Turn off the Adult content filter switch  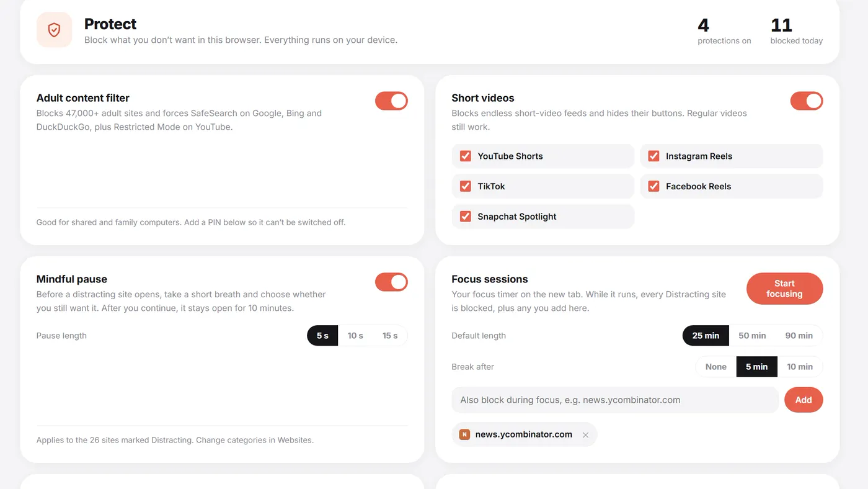391,101
